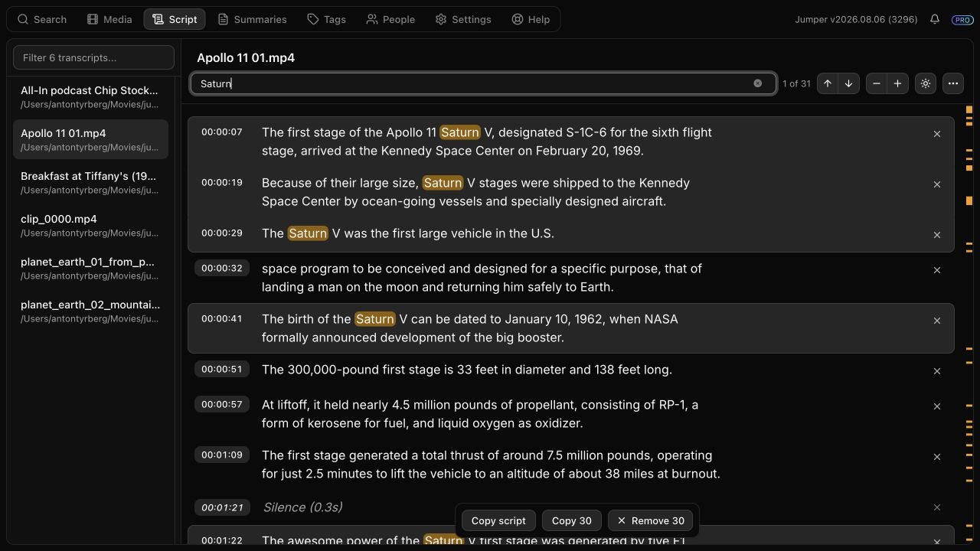Viewport: 980px width, 551px height.
Task: Remove the 00:00:32 transcript line
Action: [937, 270]
